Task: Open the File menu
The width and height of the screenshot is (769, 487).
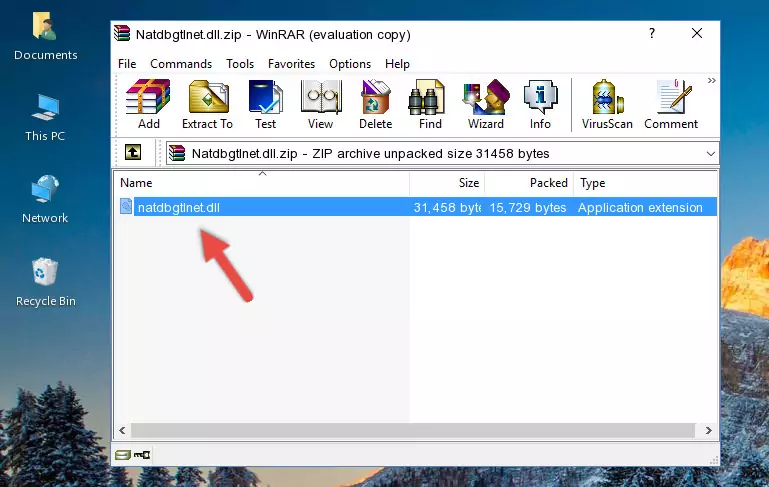Action: [x=127, y=64]
